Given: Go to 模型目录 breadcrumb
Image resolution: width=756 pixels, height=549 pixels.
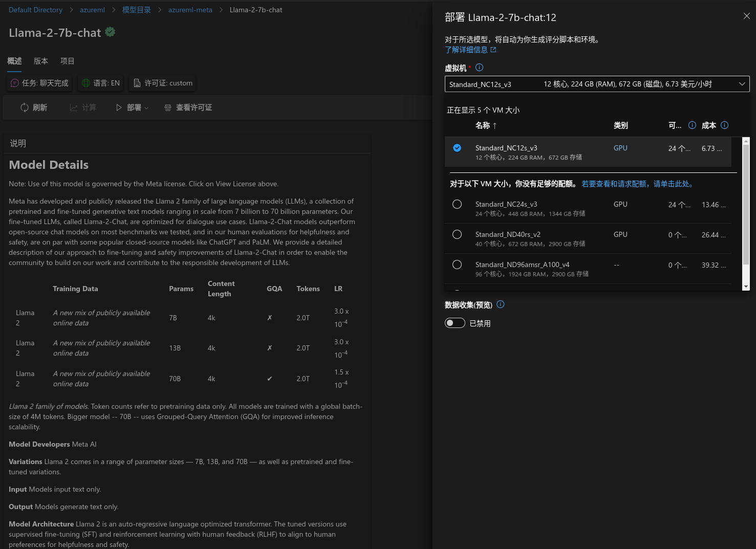Looking at the screenshot, I should click(137, 10).
